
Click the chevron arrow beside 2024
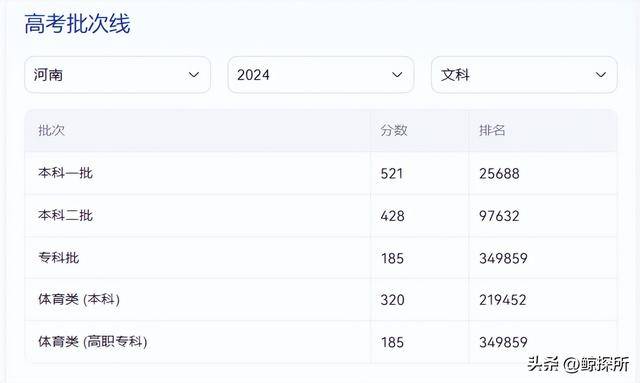[397, 75]
